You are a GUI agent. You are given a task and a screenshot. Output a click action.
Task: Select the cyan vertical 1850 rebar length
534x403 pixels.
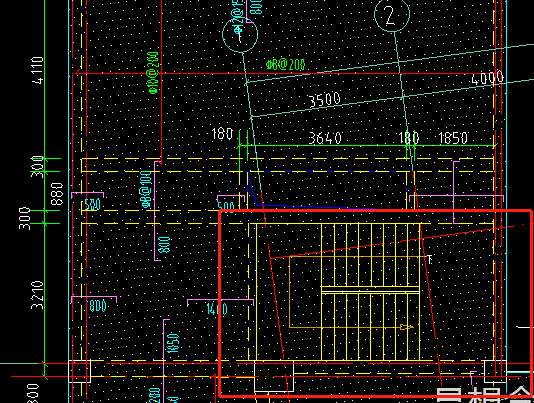tap(173, 343)
